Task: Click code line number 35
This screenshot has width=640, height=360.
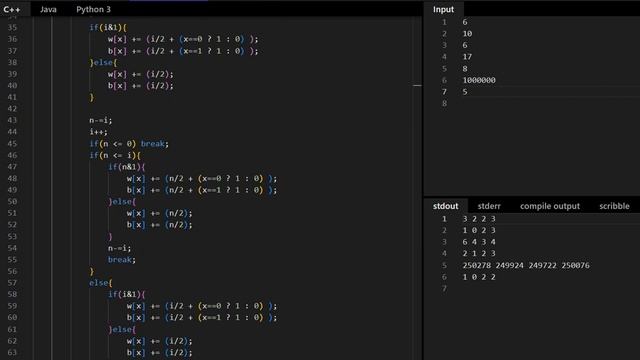Action: click(12, 27)
